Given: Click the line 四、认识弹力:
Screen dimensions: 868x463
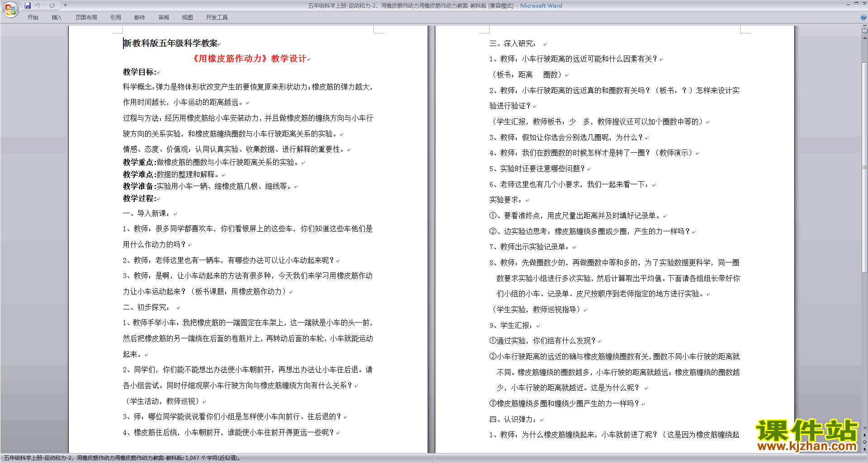Looking at the screenshot, I should pyautogui.click(x=513, y=420).
